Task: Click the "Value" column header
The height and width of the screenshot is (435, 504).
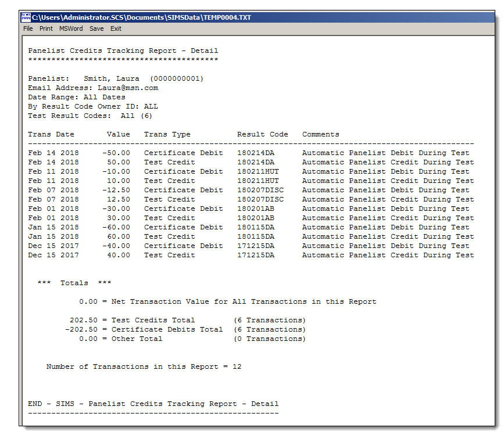Action: click(119, 135)
